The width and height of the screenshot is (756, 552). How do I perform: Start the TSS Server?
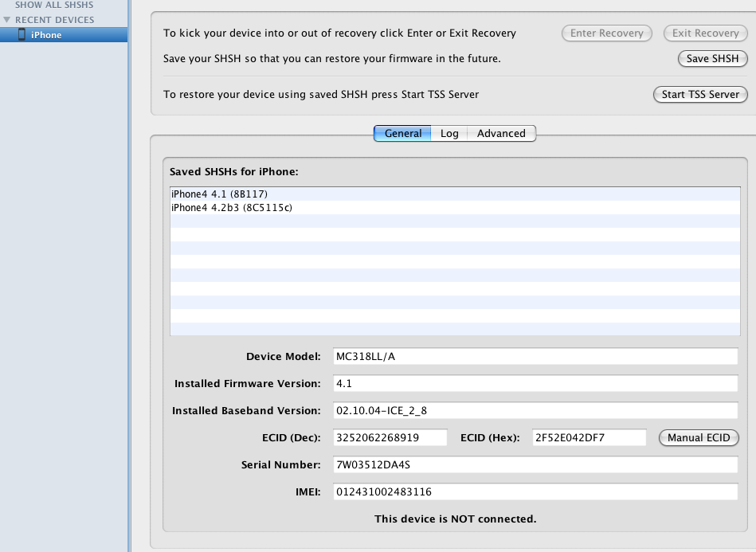click(x=700, y=94)
